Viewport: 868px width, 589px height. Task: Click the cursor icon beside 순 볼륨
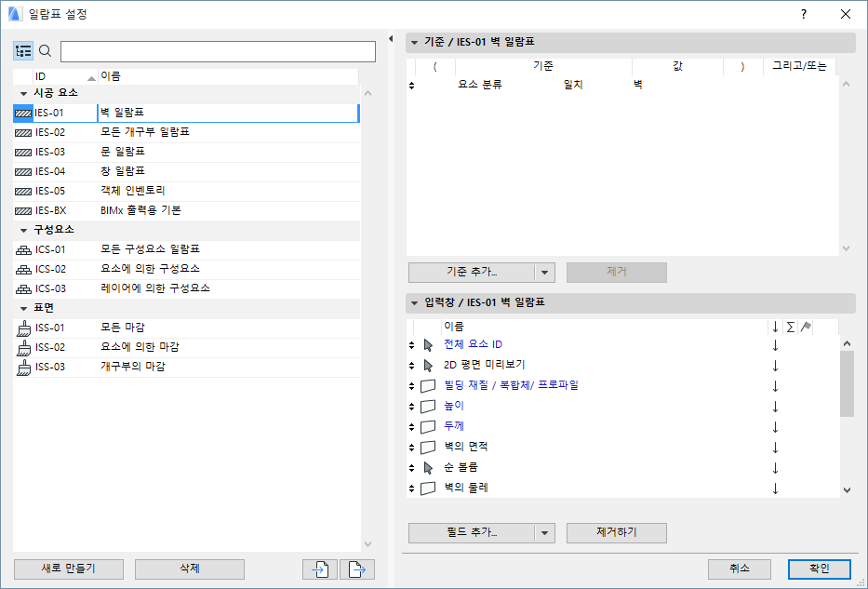point(428,468)
